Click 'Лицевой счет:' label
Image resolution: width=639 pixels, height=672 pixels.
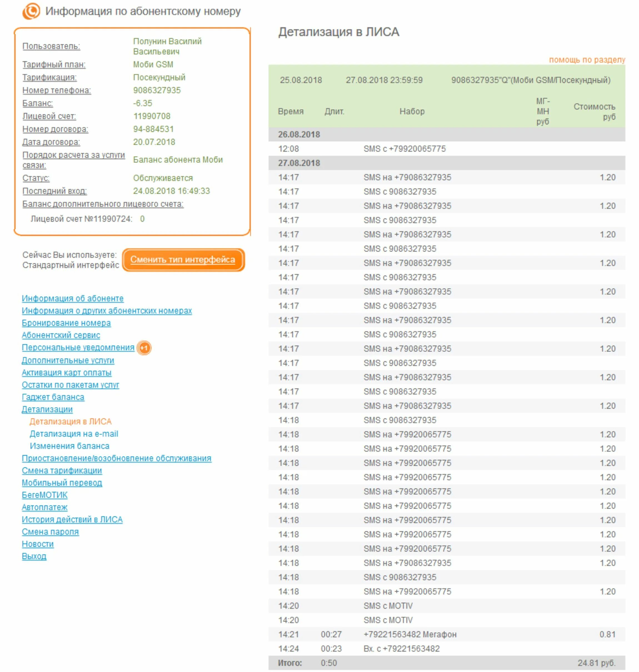click(x=49, y=116)
